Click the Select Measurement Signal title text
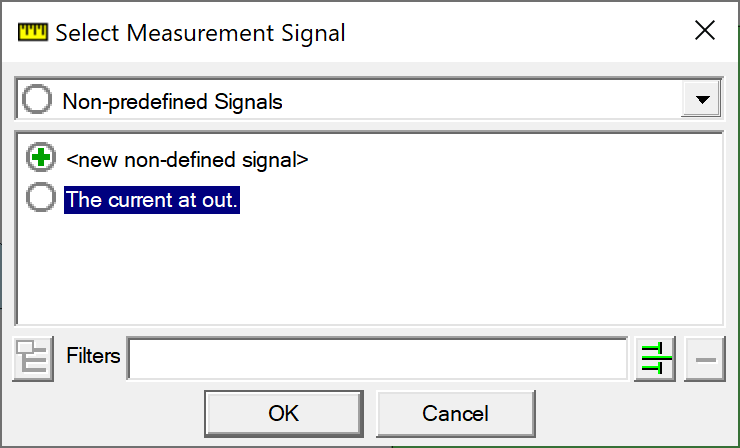This screenshot has height=448, width=740. tap(200, 32)
